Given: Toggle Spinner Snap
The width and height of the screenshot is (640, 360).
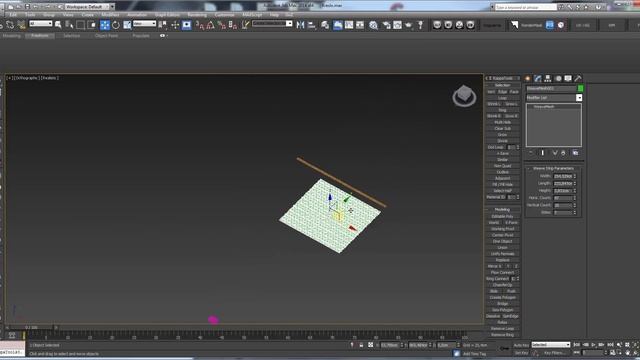Looking at the screenshot, I should coord(233,25).
